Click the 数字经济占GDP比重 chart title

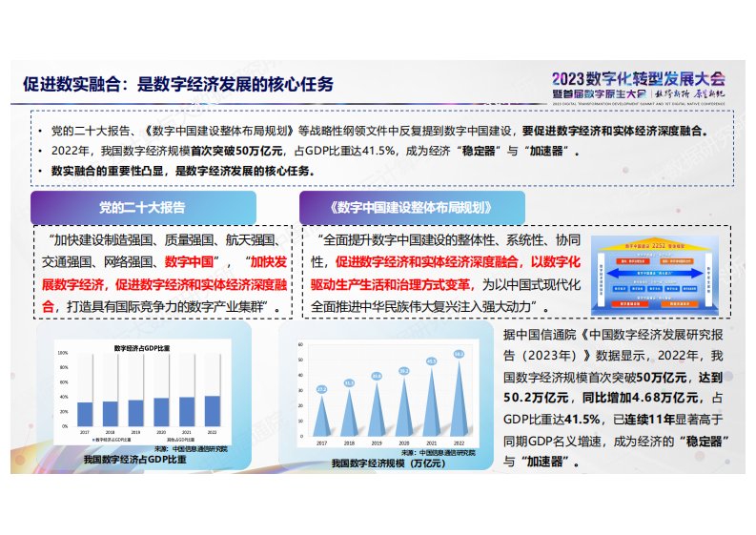point(143,348)
